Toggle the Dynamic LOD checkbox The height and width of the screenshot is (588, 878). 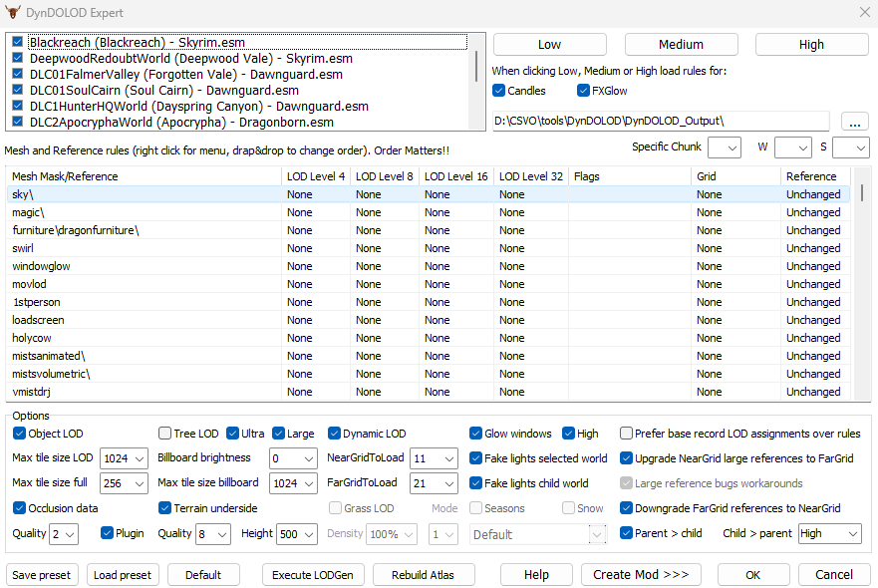pos(334,433)
